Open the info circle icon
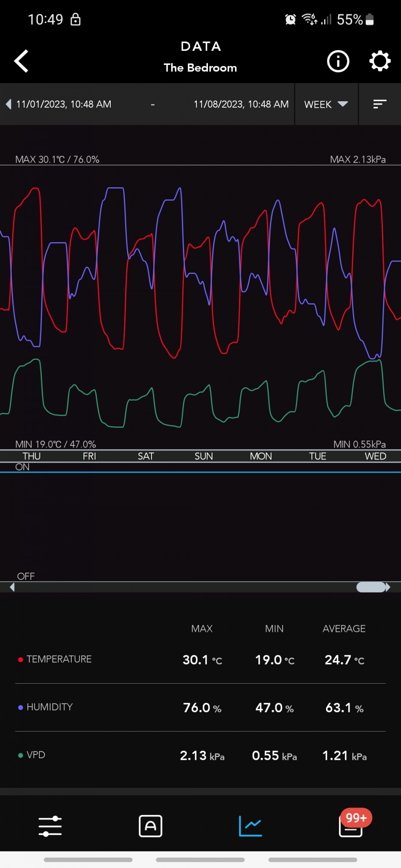The width and height of the screenshot is (401, 868). (338, 61)
